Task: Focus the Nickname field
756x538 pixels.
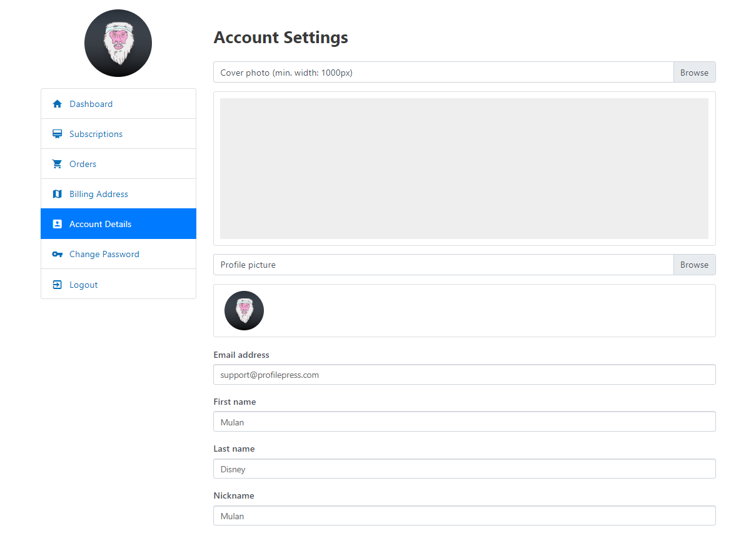Action: pyautogui.click(x=465, y=515)
